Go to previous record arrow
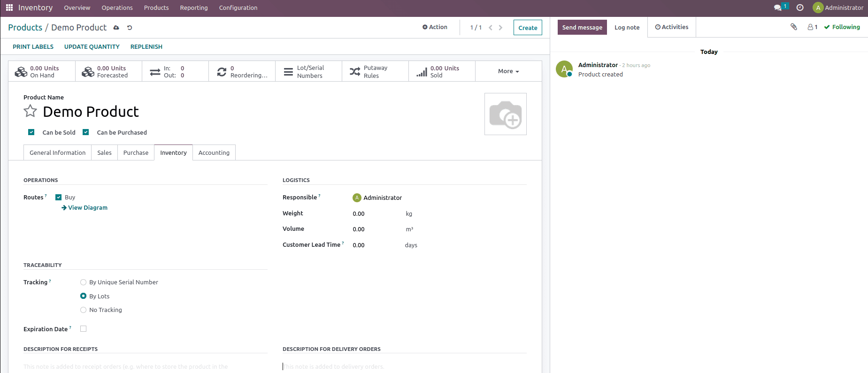This screenshot has height=373, width=868. [491, 28]
